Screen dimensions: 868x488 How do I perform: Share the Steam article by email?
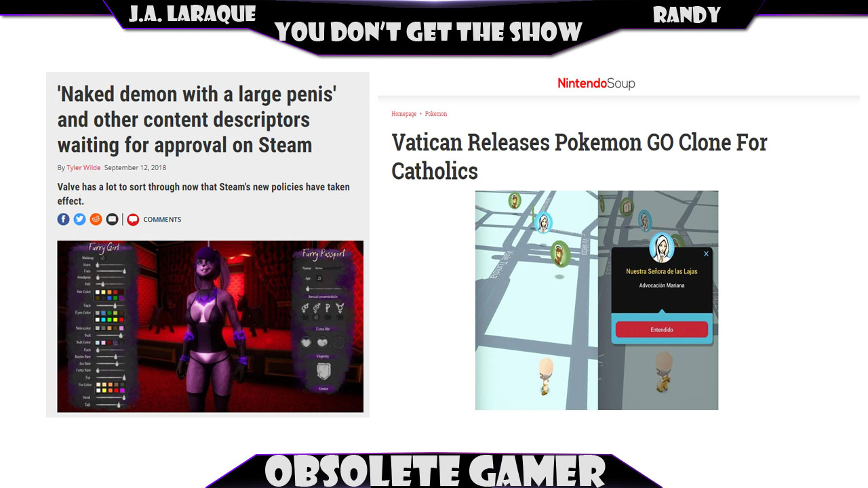(x=112, y=219)
